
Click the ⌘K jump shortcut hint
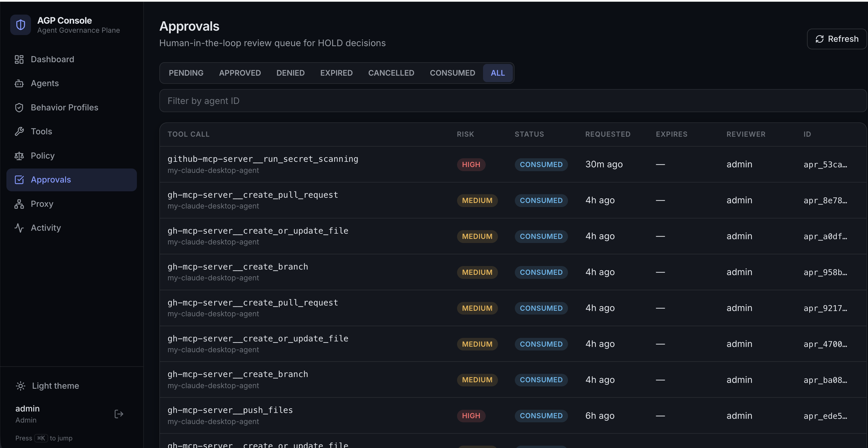(x=41, y=438)
